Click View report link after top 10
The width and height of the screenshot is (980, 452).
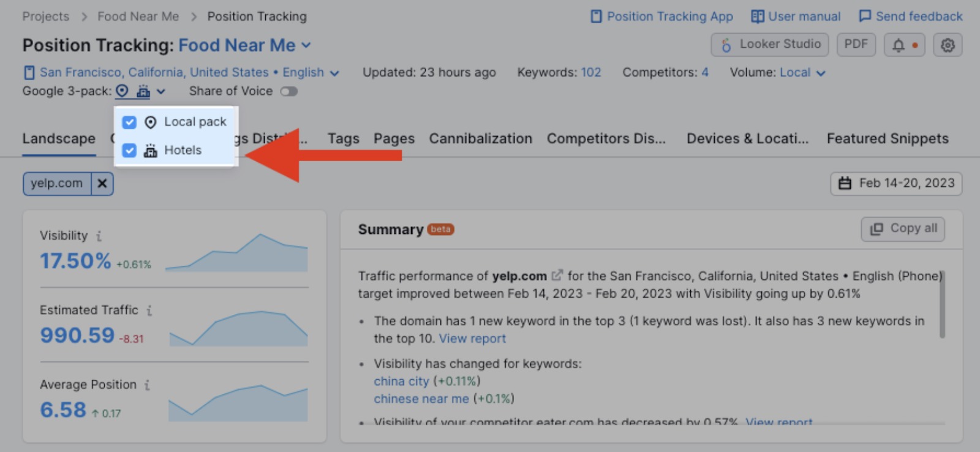click(x=472, y=339)
